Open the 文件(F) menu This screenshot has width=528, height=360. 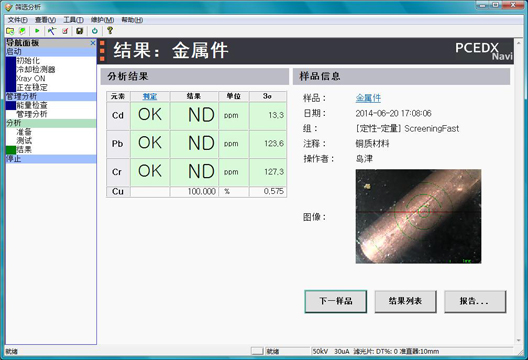tap(18, 20)
